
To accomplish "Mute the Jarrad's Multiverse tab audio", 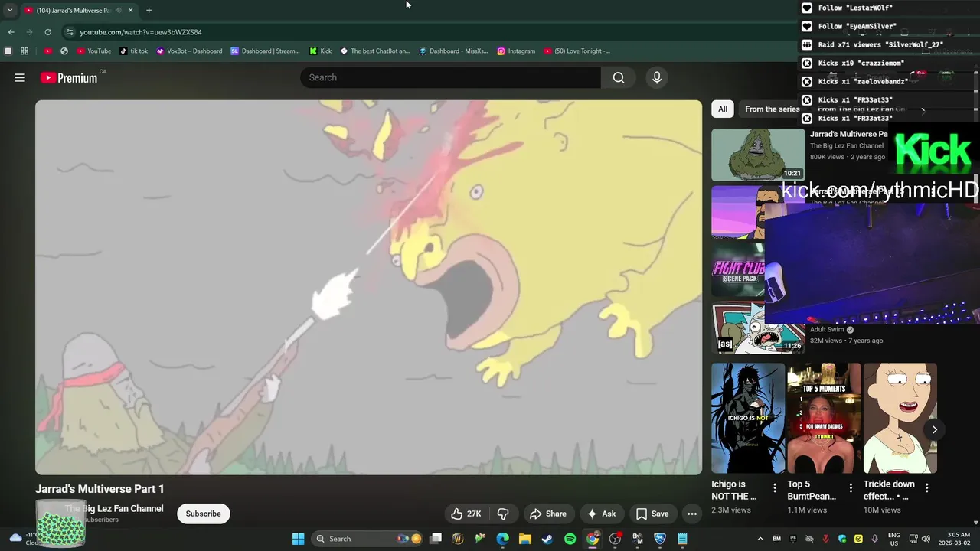I will point(118,11).
